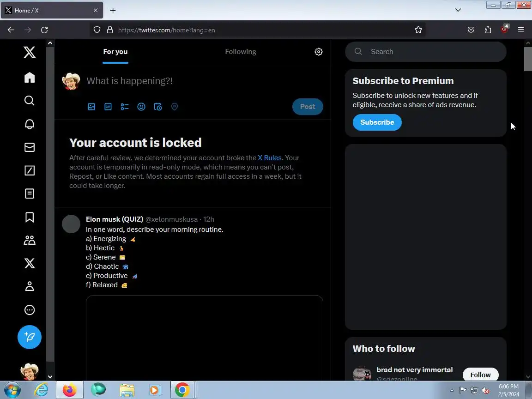Open the post's 12h timestamp

pyautogui.click(x=209, y=219)
